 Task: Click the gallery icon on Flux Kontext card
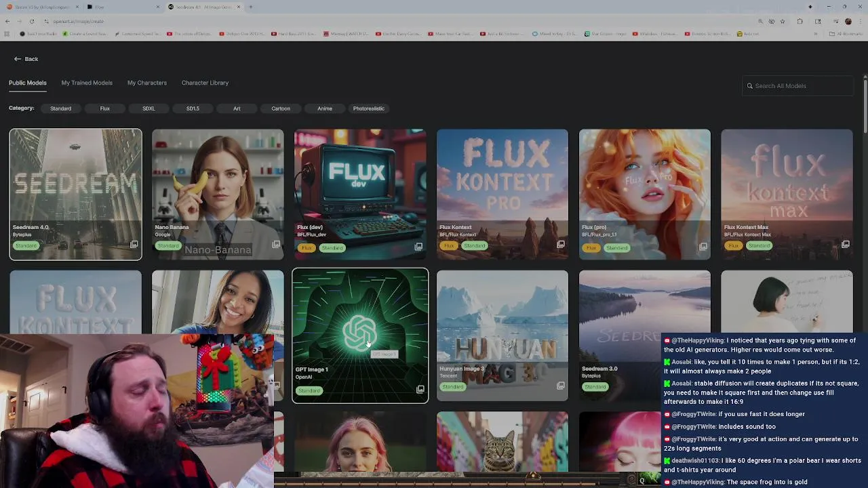561,245
